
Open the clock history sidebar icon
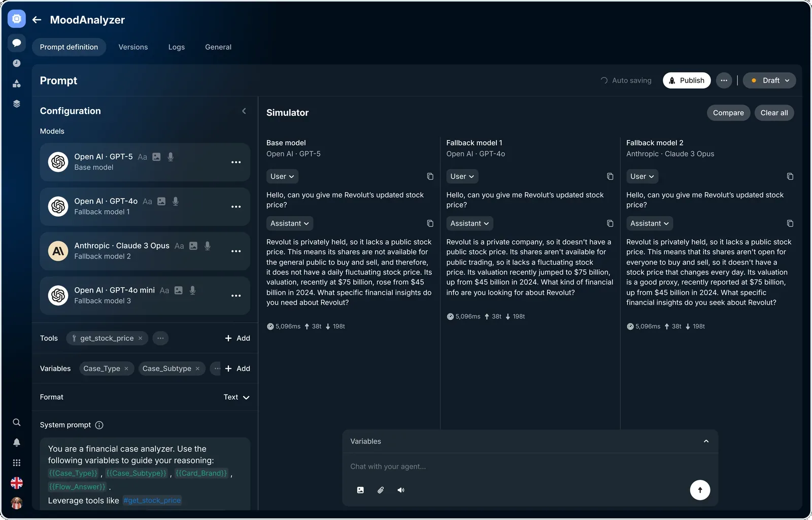pos(17,63)
